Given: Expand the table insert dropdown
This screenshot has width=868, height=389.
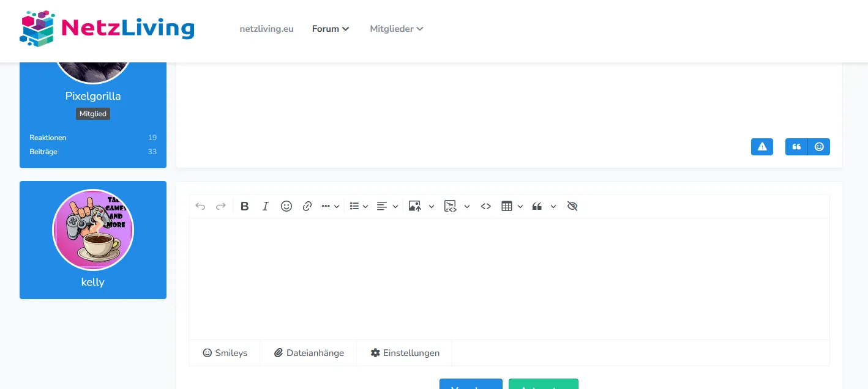Looking at the screenshot, I should click(512, 206).
